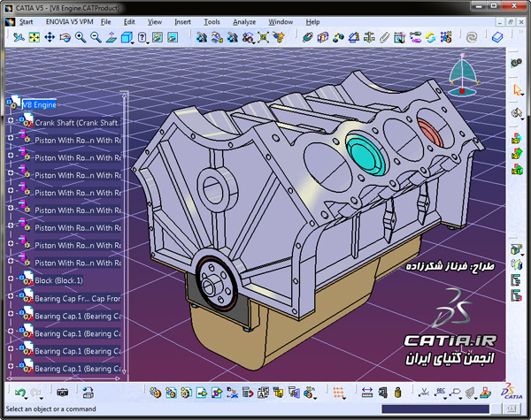Viewport: 531px width, 420px height.
Task: Click the Undo arrow icon
Action: pos(19,393)
